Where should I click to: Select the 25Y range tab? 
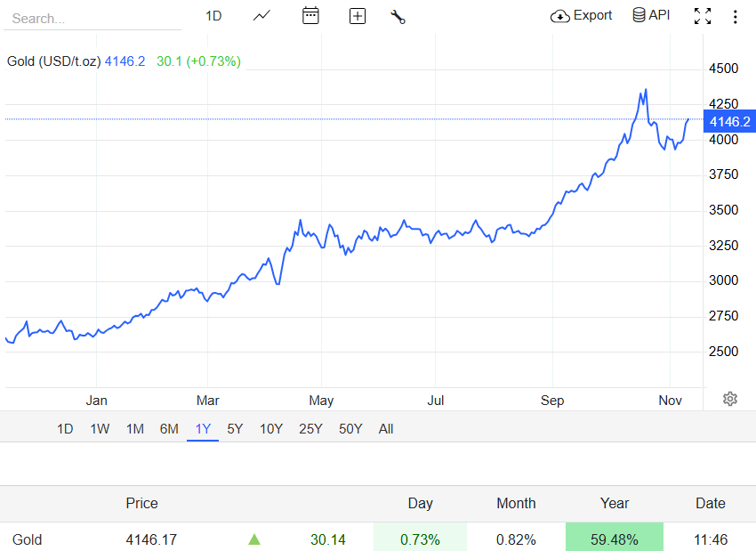click(310, 428)
